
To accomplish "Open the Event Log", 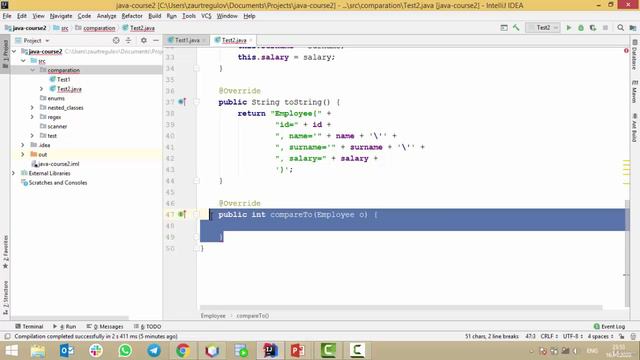I will click(609, 327).
